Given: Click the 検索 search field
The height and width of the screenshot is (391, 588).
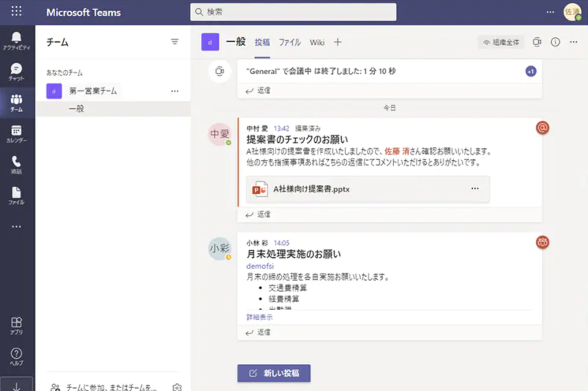Looking at the screenshot, I should 293,12.
